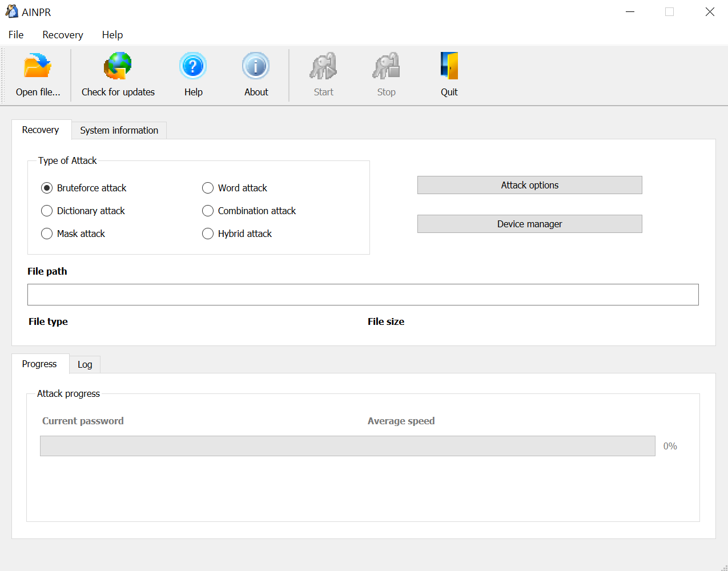728x571 pixels.
Task: Choose the Dictionary attack type
Action: [x=46, y=211]
